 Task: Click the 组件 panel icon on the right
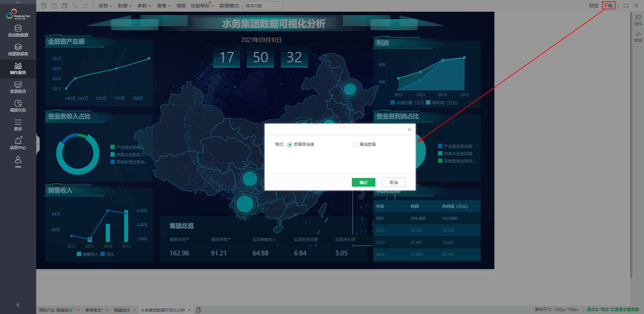pyautogui.click(x=638, y=19)
